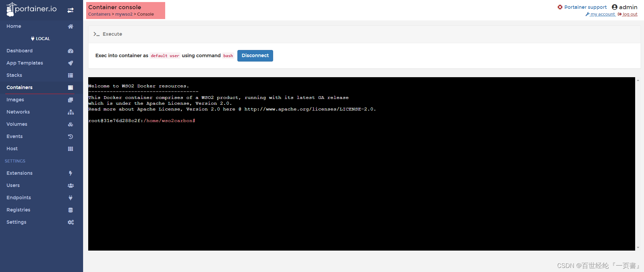644x272 pixels.
Task: Click the Containers server icon
Action: coord(70,87)
